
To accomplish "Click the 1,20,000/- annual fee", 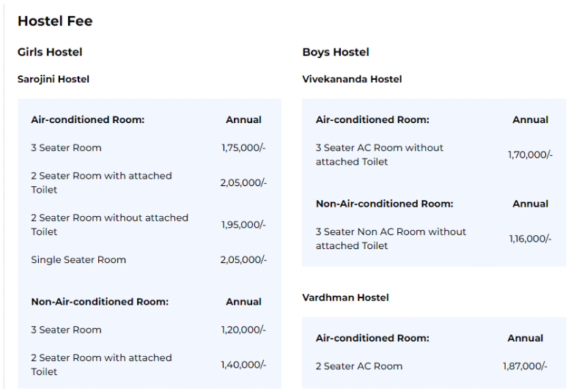I will pyautogui.click(x=243, y=330).
